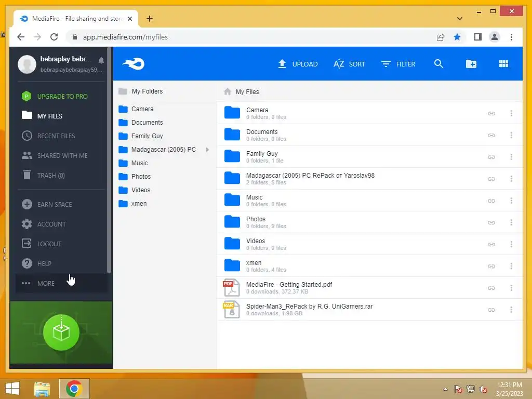
Task: Open Account settings in sidebar
Action: click(61, 224)
